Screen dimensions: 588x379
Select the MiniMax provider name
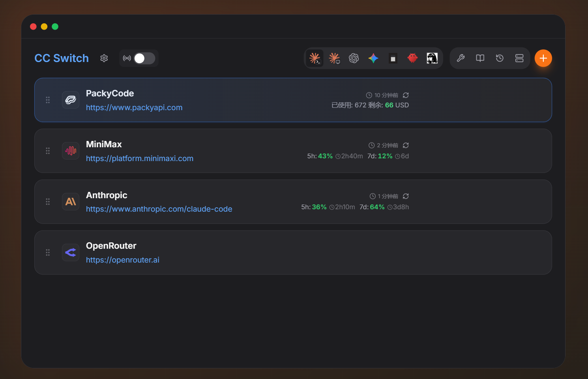(104, 144)
